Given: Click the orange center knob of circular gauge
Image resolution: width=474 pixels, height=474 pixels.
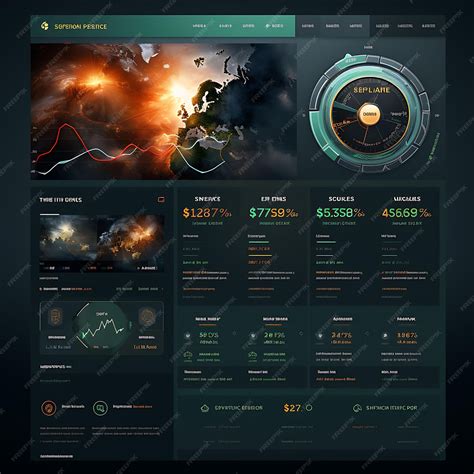Looking at the screenshot, I should 369,114.
